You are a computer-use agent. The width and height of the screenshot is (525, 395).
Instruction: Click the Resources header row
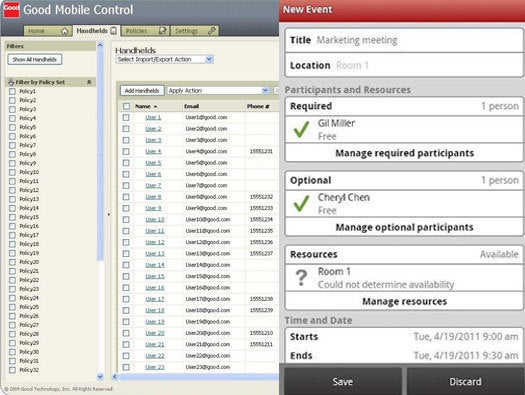click(404, 254)
